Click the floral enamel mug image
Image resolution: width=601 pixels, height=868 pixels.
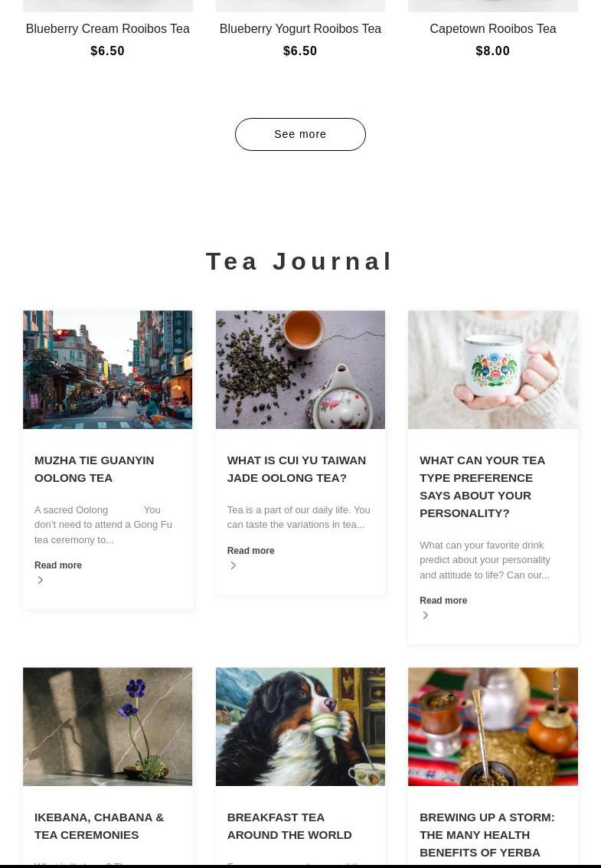[x=492, y=369]
